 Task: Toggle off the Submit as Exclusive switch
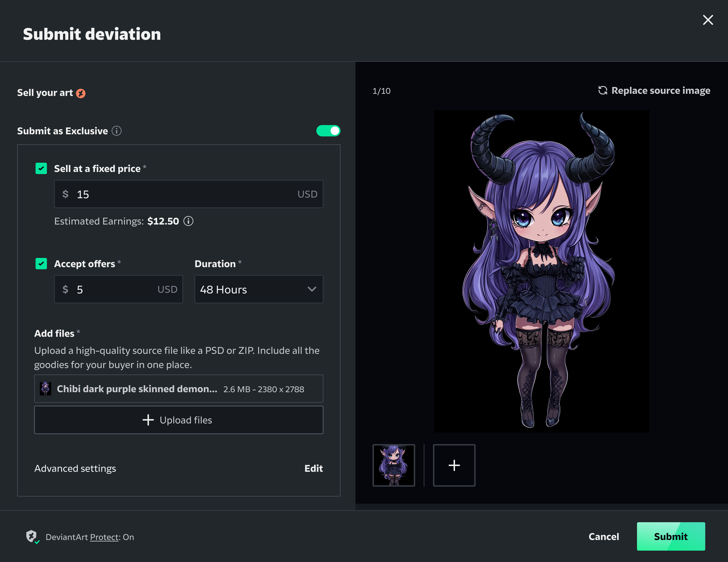point(328,131)
